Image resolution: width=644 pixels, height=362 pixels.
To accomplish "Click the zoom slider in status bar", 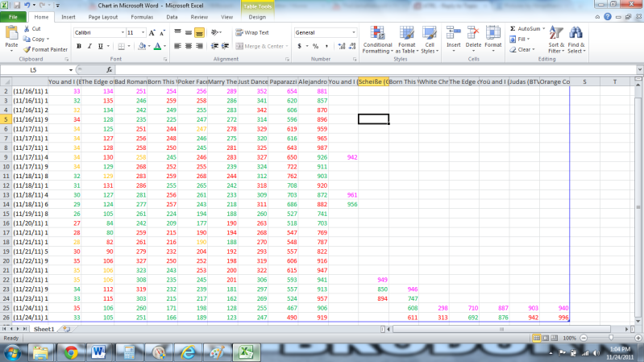I will 606,338.
